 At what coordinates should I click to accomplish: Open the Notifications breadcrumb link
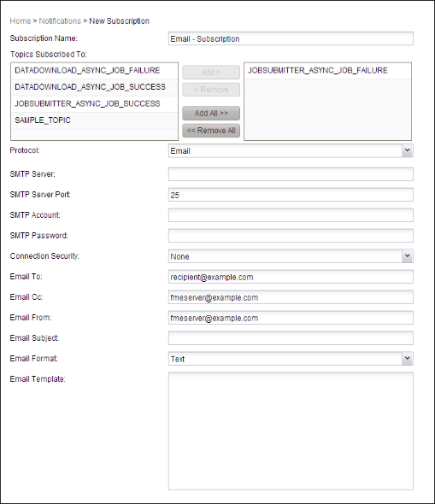click(60, 21)
